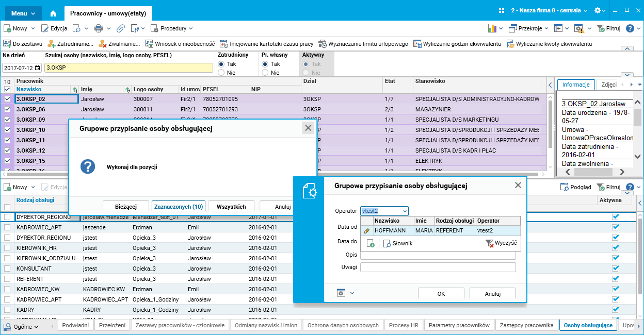The width and height of the screenshot is (644, 335).
Task: Click the Wyczyść filter icon in Operator popup
Action: click(489, 243)
